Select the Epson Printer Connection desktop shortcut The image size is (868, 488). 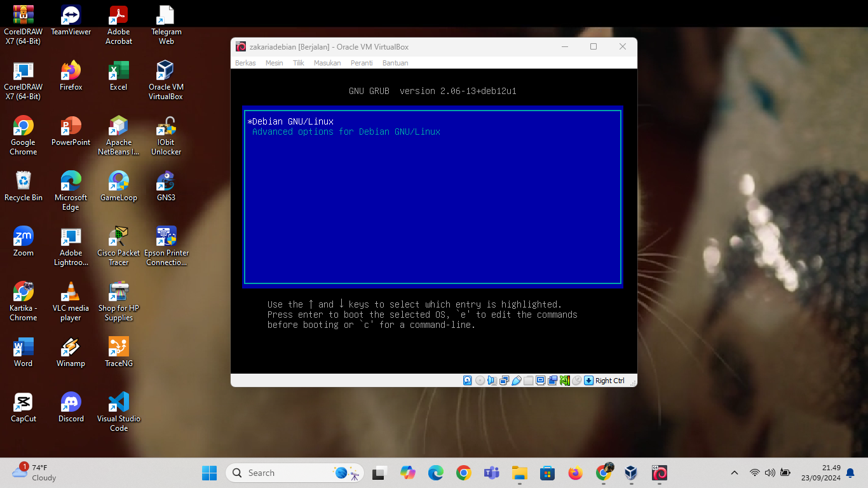(x=166, y=247)
